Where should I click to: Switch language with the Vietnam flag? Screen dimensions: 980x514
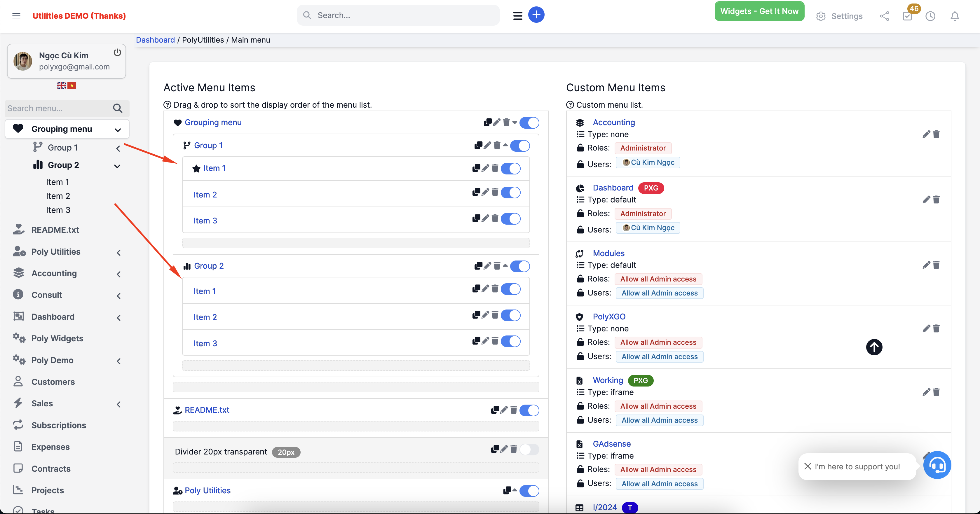(x=72, y=85)
